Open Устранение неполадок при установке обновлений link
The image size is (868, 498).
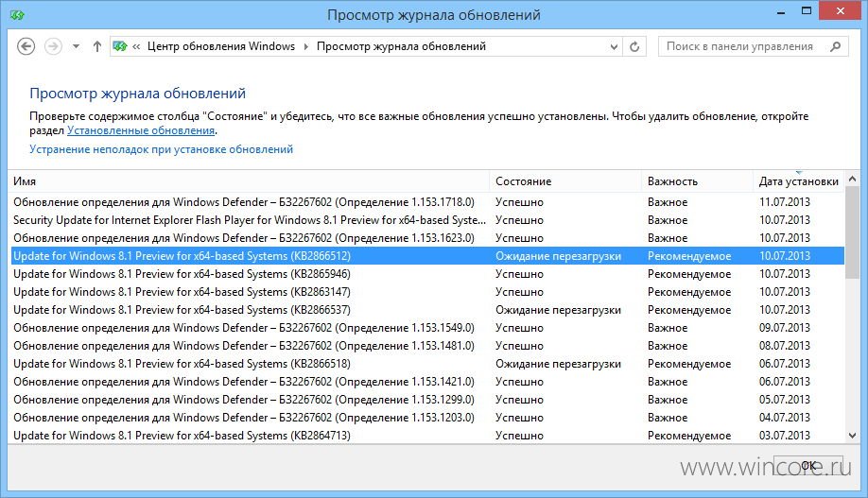point(161,149)
